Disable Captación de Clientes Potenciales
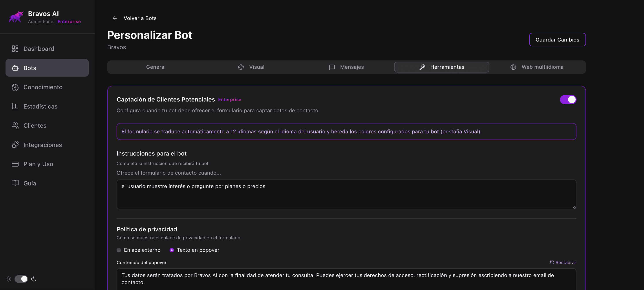The height and width of the screenshot is (290, 644). point(568,100)
